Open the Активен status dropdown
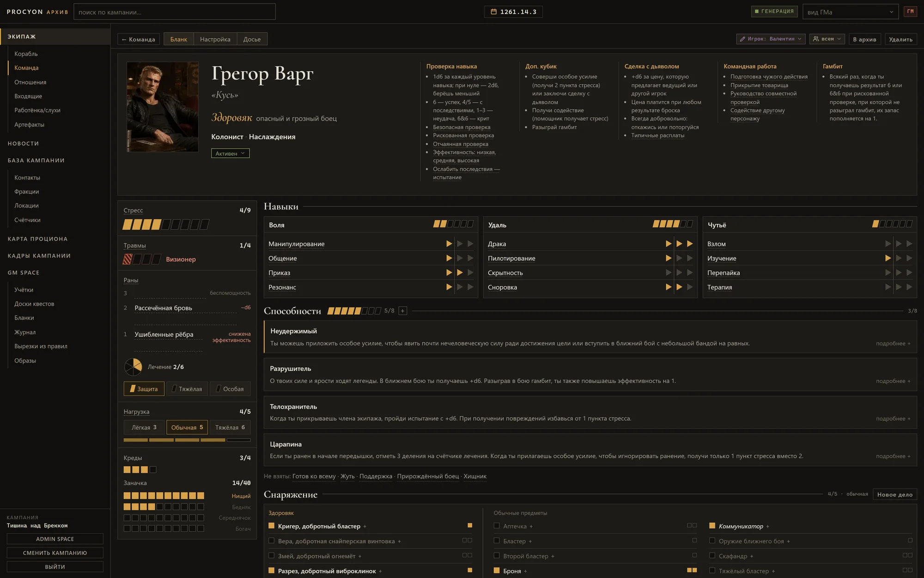The width and height of the screenshot is (924, 578). click(x=230, y=153)
